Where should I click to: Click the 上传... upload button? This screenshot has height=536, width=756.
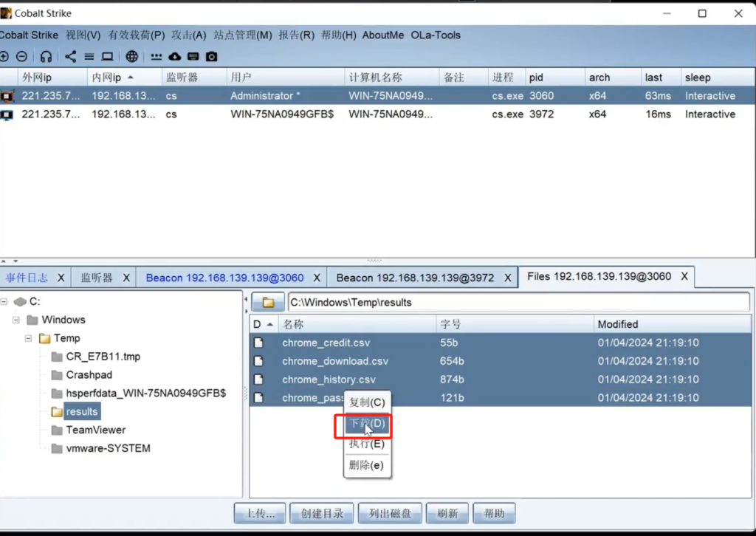tap(260, 513)
